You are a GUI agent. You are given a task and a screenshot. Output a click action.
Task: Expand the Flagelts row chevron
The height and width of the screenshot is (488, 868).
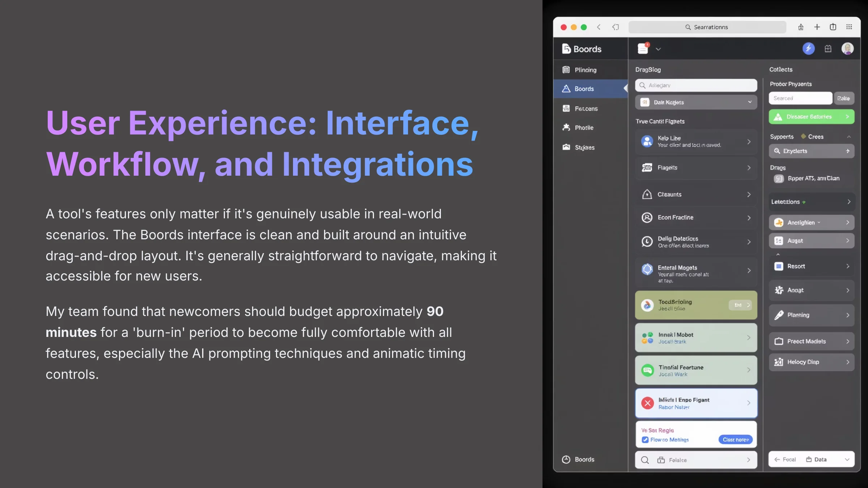click(x=749, y=168)
